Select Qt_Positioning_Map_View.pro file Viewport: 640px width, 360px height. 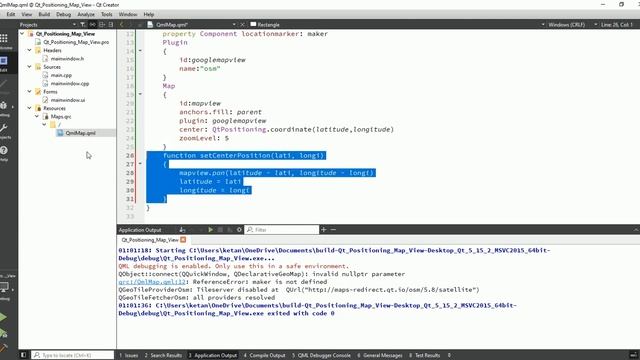(x=76, y=42)
